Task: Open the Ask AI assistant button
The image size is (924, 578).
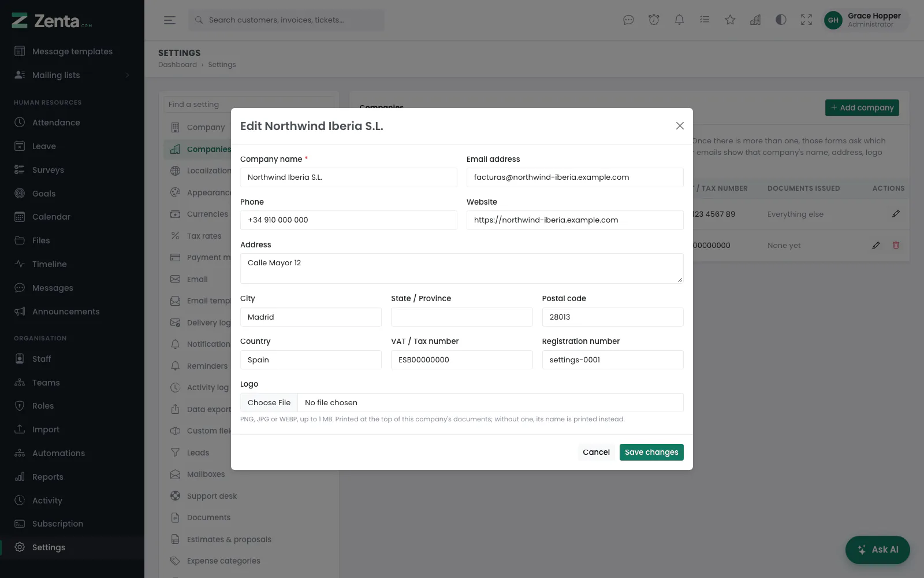Action: (x=878, y=550)
